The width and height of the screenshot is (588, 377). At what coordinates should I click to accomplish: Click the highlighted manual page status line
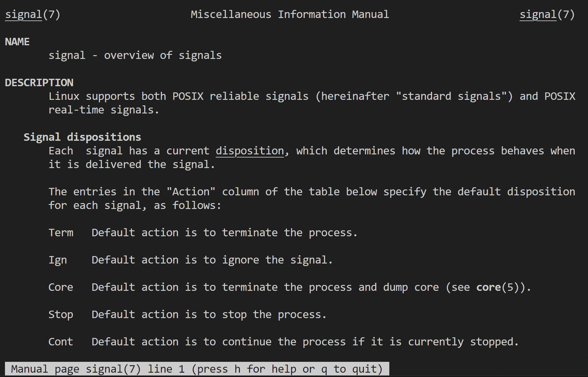[197, 369]
